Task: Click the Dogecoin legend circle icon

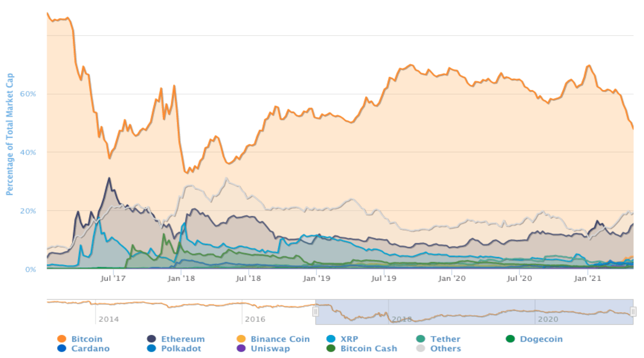Action: [x=511, y=339]
